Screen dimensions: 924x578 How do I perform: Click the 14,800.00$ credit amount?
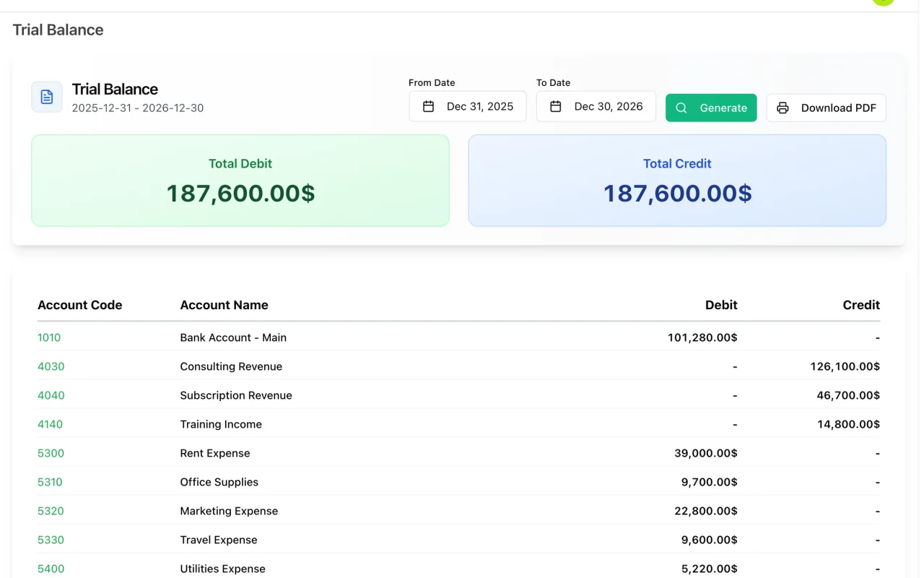pos(849,424)
